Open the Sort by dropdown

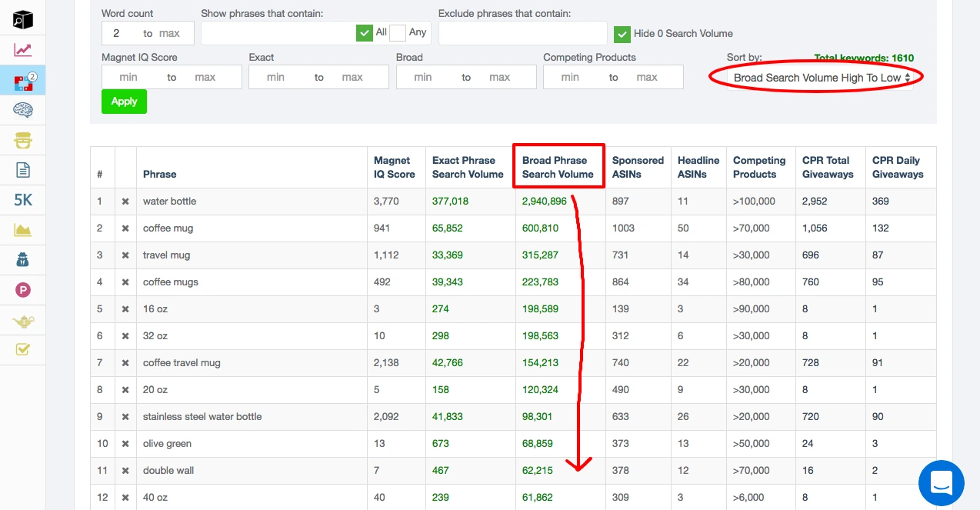[x=821, y=78]
